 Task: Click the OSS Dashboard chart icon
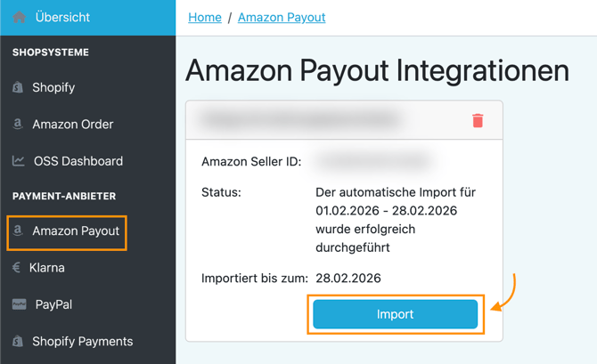[x=18, y=161]
